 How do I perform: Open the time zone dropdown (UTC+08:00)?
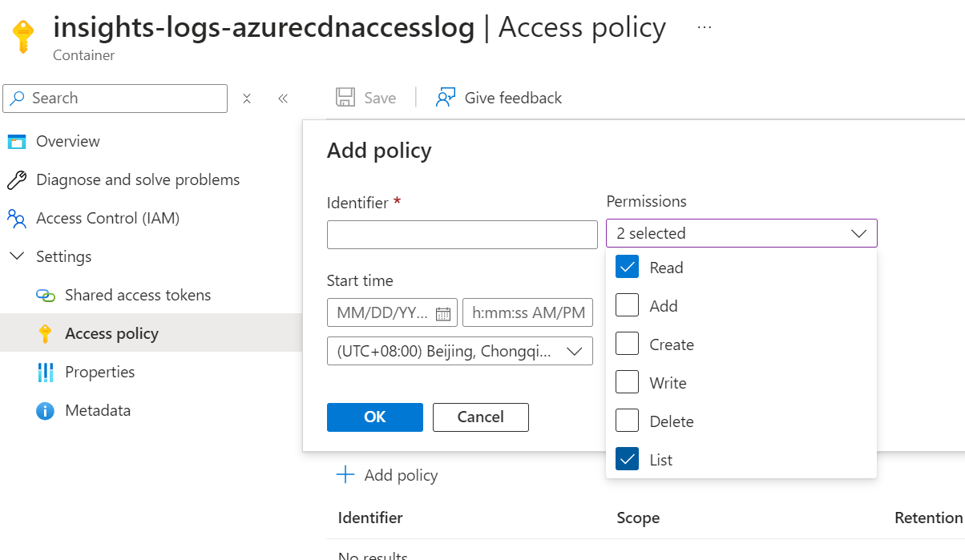click(x=460, y=352)
